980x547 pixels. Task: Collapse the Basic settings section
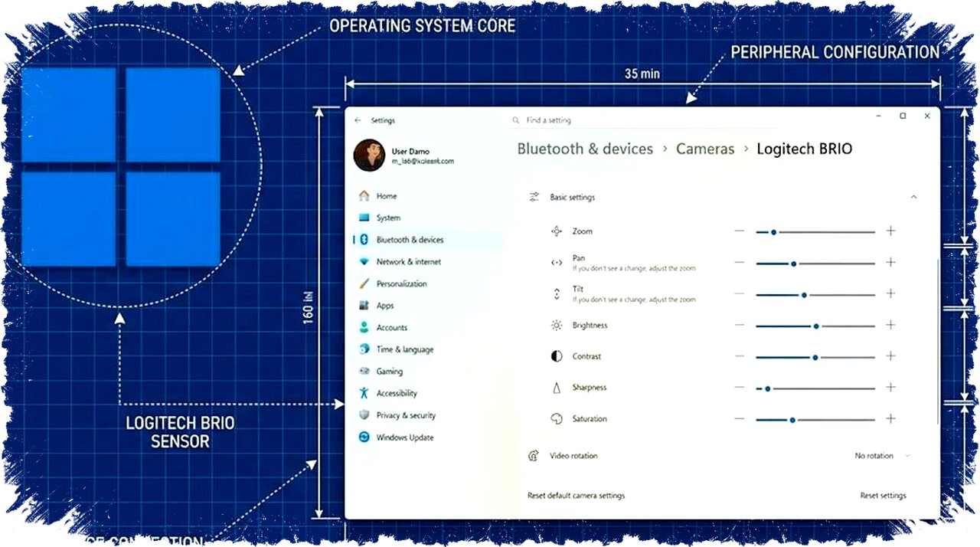(913, 197)
